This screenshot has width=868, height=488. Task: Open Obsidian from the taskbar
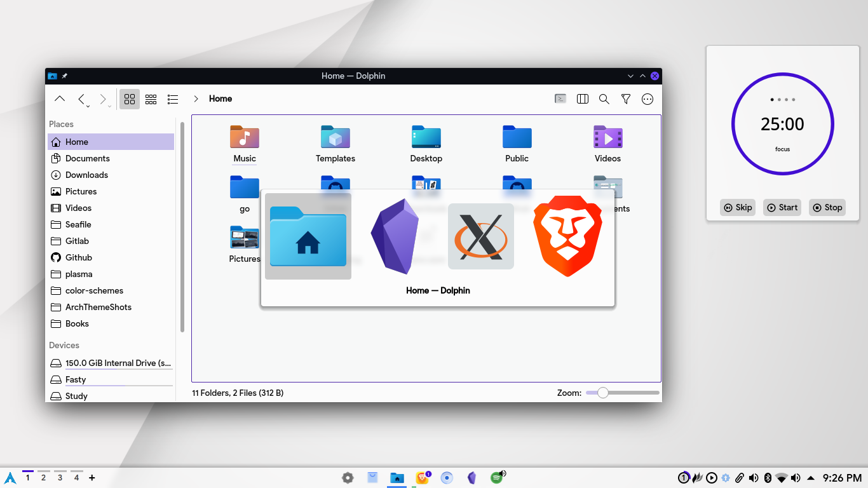point(471,478)
